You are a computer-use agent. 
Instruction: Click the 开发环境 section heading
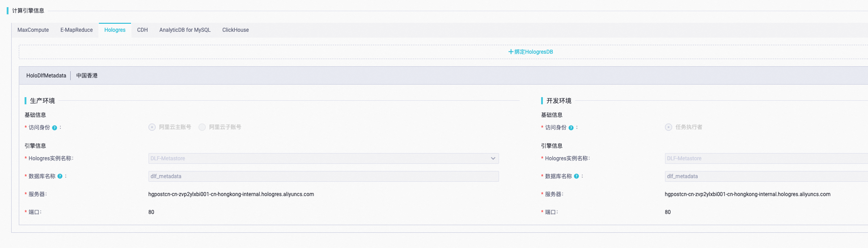[559, 101]
